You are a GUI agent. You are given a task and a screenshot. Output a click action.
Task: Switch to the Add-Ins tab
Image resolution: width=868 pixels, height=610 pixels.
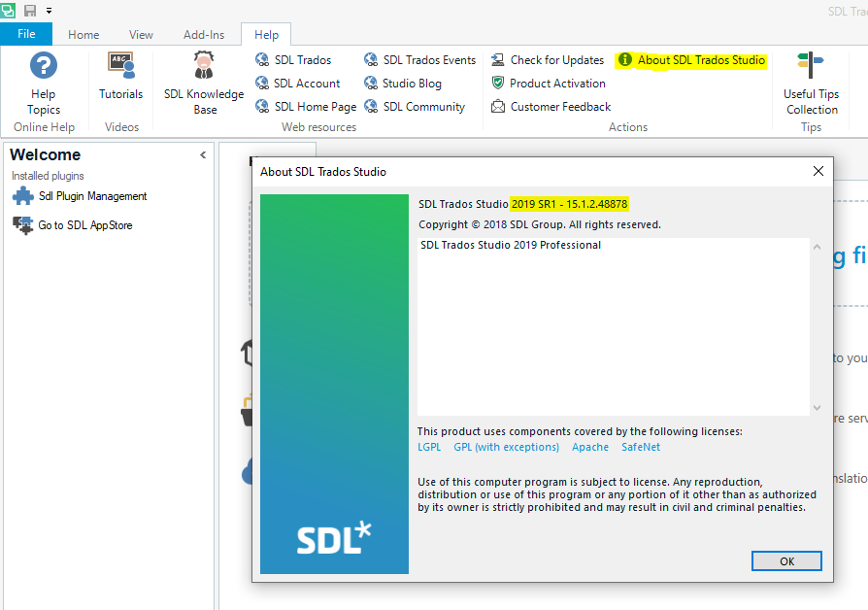pos(204,34)
